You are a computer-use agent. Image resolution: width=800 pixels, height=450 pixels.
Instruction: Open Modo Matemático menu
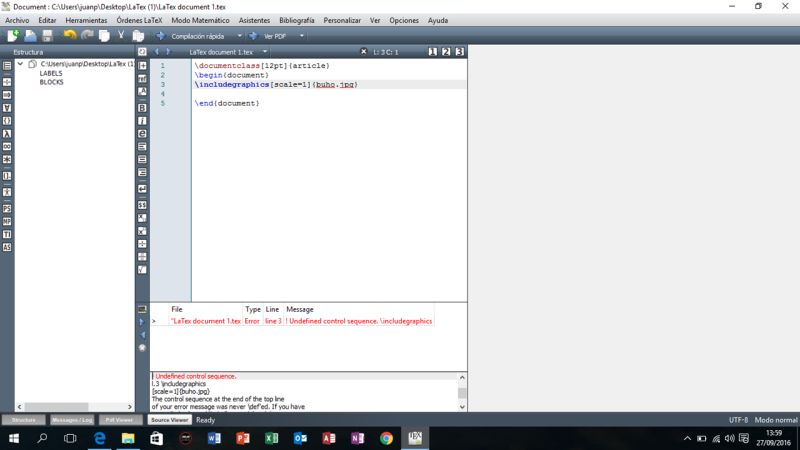tap(200, 20)
